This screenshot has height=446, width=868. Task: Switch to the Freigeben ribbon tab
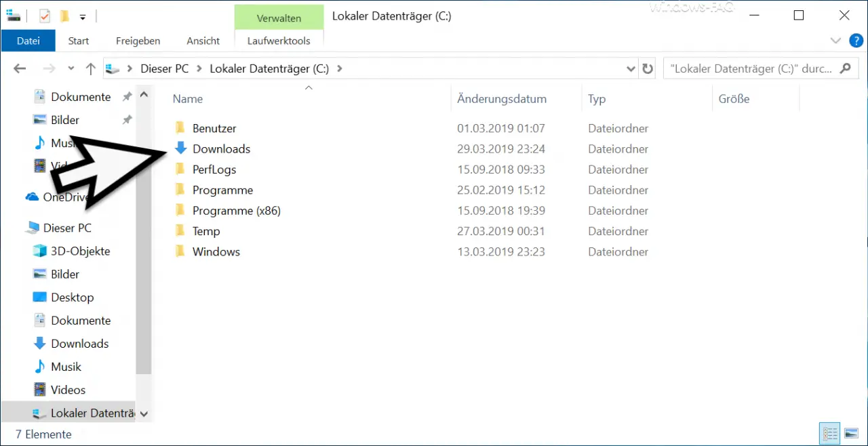click(138, 41)
